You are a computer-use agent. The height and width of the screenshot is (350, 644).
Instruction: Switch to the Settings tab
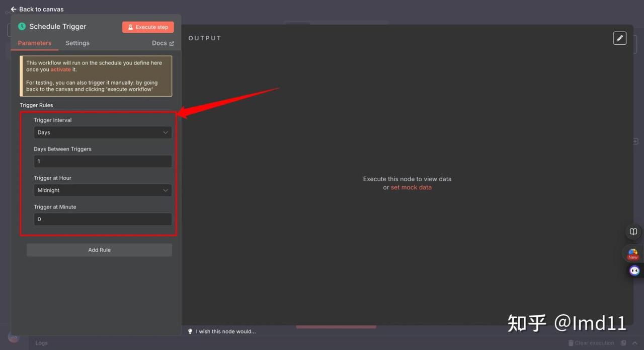point(77,43)
